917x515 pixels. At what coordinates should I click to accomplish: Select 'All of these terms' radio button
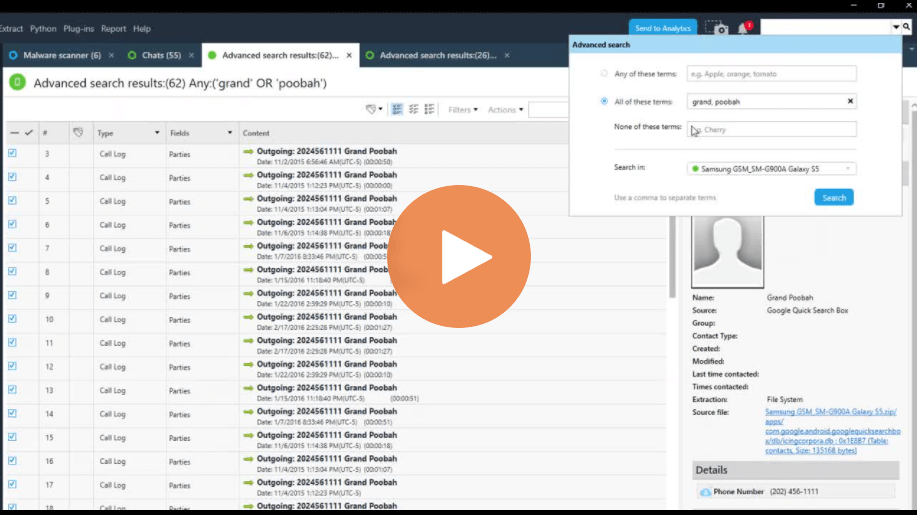[x=604, y=101]
